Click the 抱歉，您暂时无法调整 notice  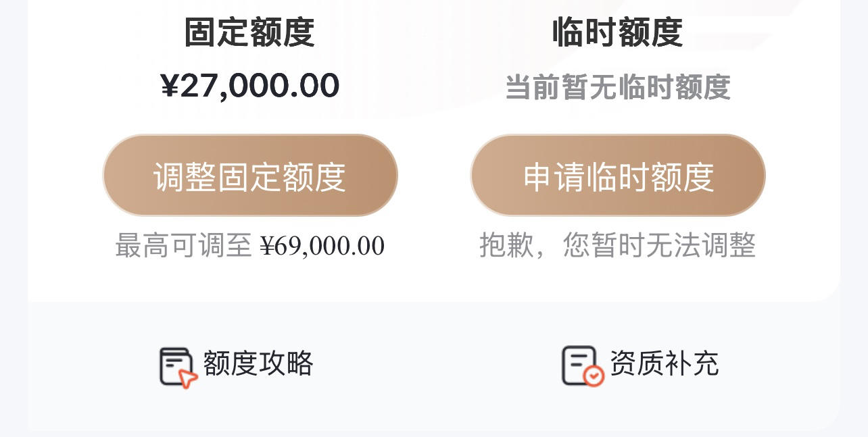point(618,245)
